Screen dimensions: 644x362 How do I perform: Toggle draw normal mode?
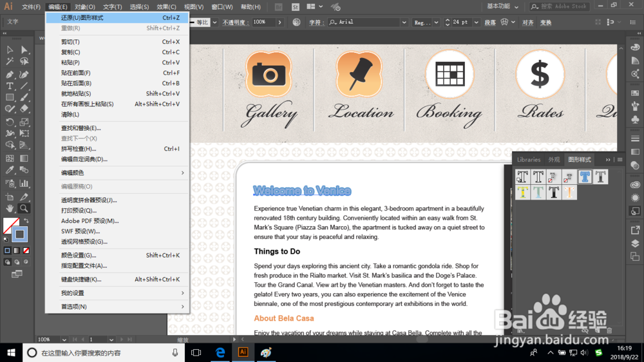tap(7, 262)
